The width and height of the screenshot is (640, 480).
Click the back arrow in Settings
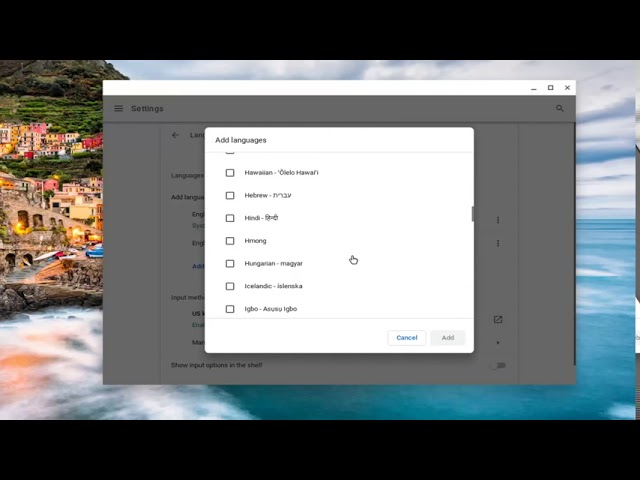175,135
